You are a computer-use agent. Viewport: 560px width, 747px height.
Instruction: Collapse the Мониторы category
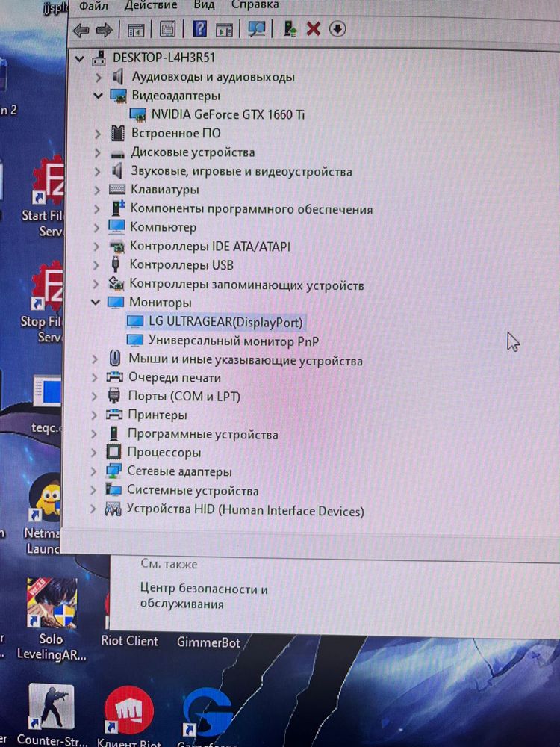click(x=96, y=302)
